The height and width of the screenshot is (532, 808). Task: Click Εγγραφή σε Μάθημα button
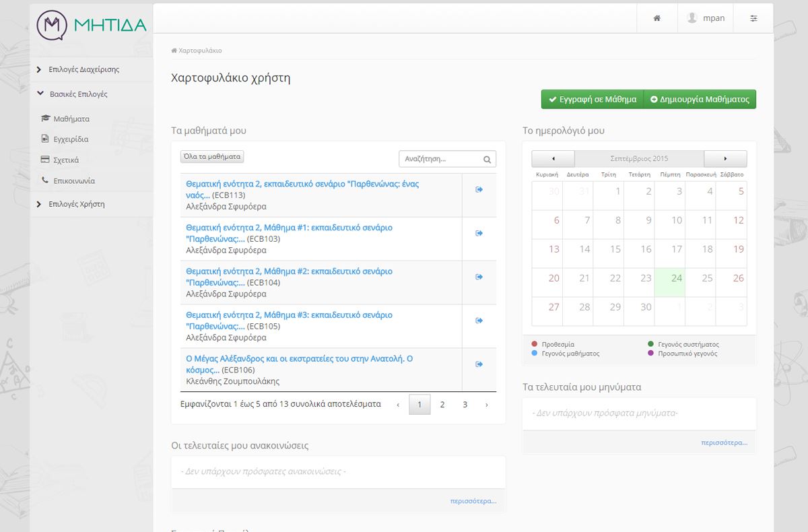592,99
